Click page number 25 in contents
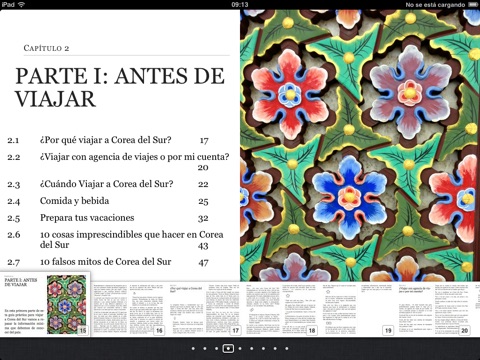Image resolution: width=480 pixels, height=360 pixels. pyautogui.click(x=203, y=202)
